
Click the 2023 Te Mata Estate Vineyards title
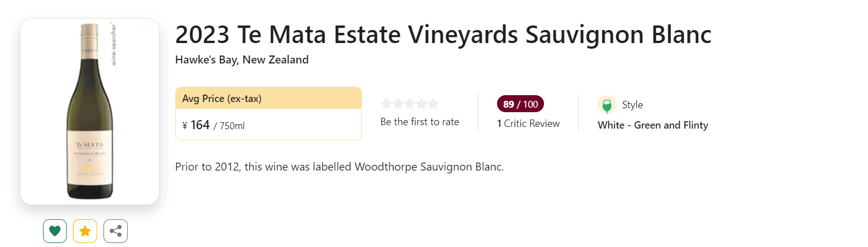coord(443,35)
